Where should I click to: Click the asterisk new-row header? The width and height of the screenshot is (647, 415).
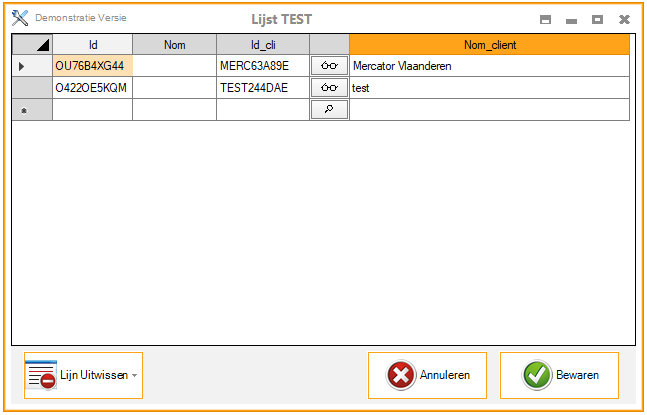(32, 110)
